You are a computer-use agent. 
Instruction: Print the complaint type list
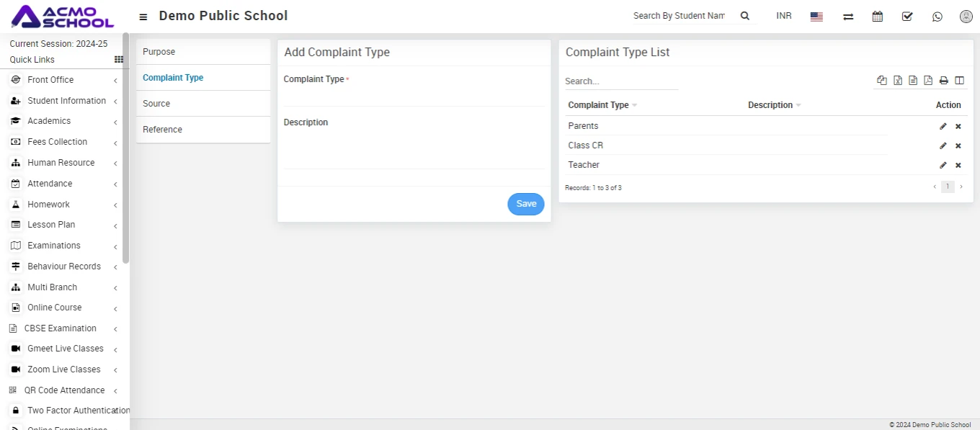[x=943, y=81]
